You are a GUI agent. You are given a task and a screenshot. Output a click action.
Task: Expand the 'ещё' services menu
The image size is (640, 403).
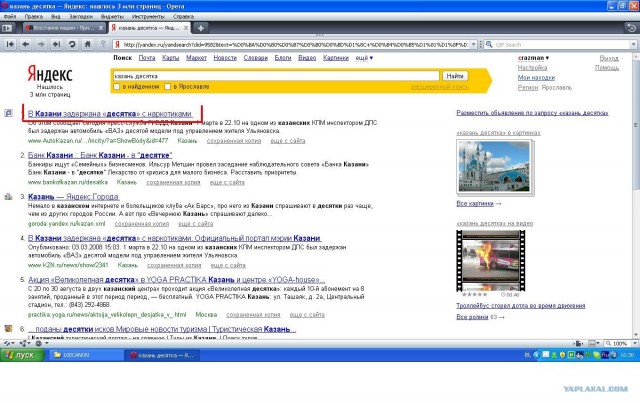(x=364, y=58)
